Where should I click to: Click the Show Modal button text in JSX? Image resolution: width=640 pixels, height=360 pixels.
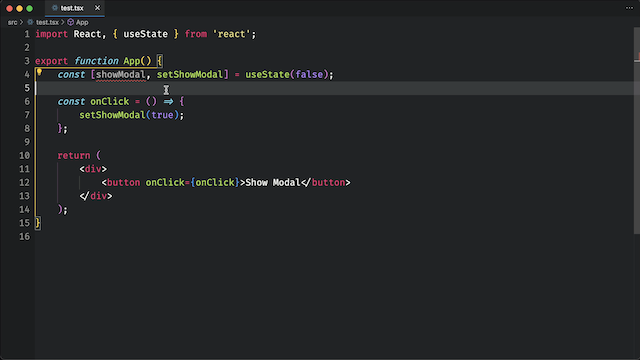[x=273, y=182]
